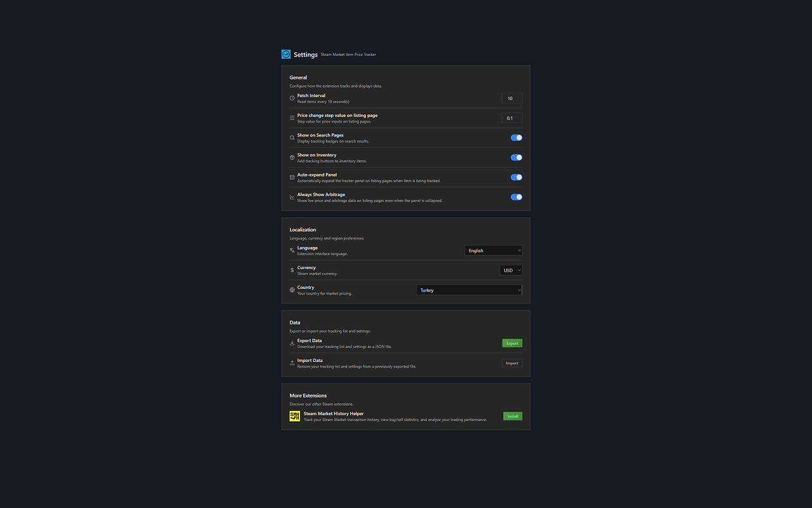Viewport: 812px width, 508px height.
Task: Focus the Fetch Interval input showing 10
Action: [x=512, y=98]
